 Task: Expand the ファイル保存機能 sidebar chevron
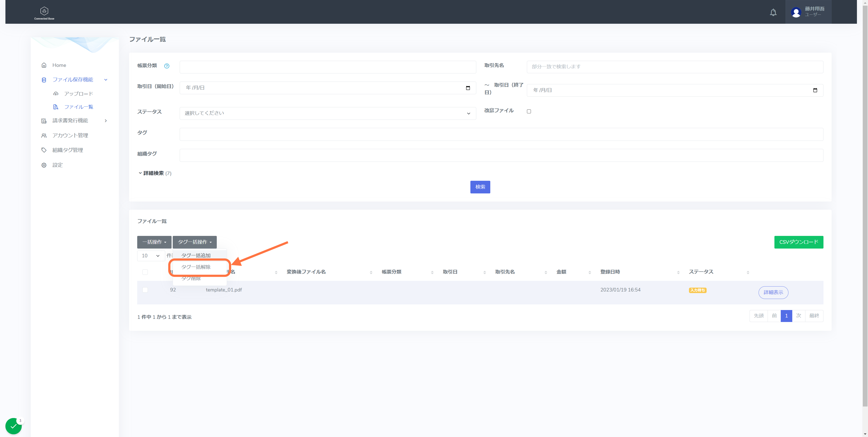tap(106, 80)
